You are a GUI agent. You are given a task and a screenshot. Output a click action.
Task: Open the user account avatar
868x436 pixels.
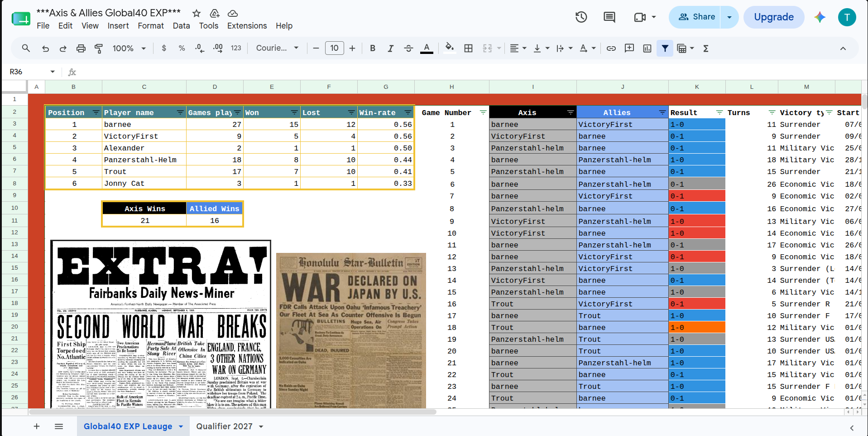[847, 17]
